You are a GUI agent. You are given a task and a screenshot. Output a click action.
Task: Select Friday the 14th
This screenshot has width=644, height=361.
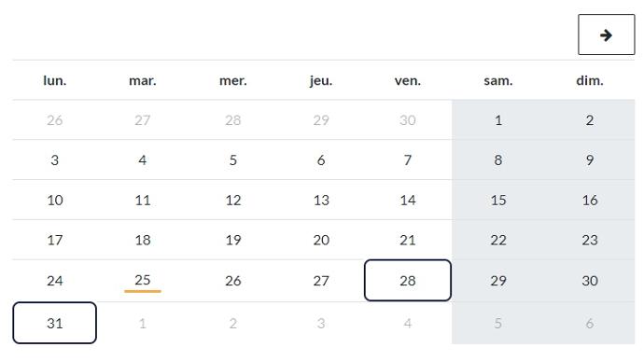[x=408, y=200]
